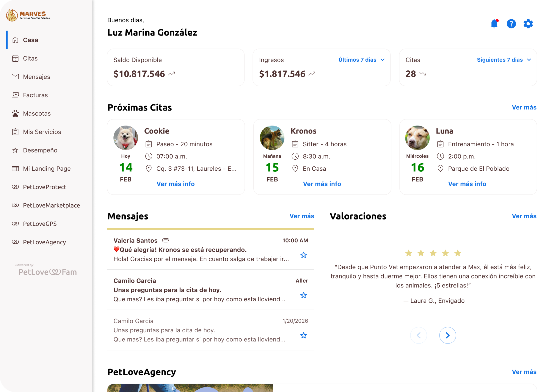Click Kronos pet photo thumbnail
The image size is (552, 392).
[x=272, y=138]
